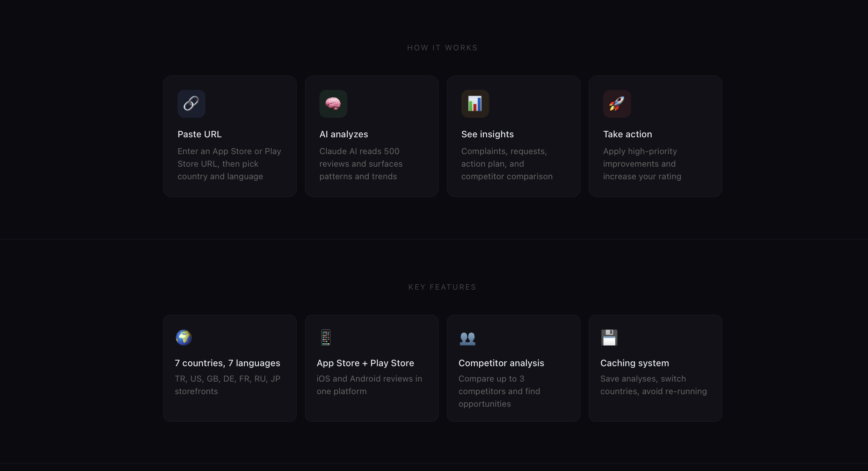Click the text 'countries, avoid re-running'
Image resolution: width=868 pixels, height=471 pixels.
click(653, 391)
